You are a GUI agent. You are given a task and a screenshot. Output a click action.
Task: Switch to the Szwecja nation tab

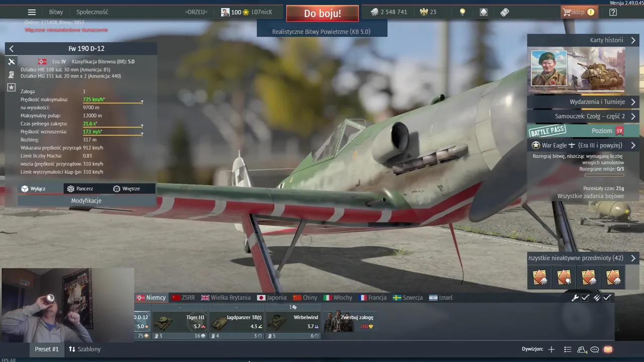pos(408,298)
